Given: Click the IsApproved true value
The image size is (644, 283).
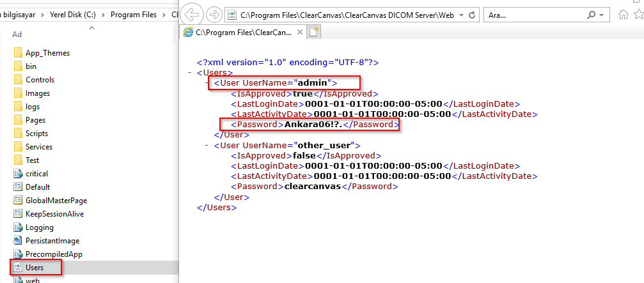Looking at the screenshot, I should (302, 93).
